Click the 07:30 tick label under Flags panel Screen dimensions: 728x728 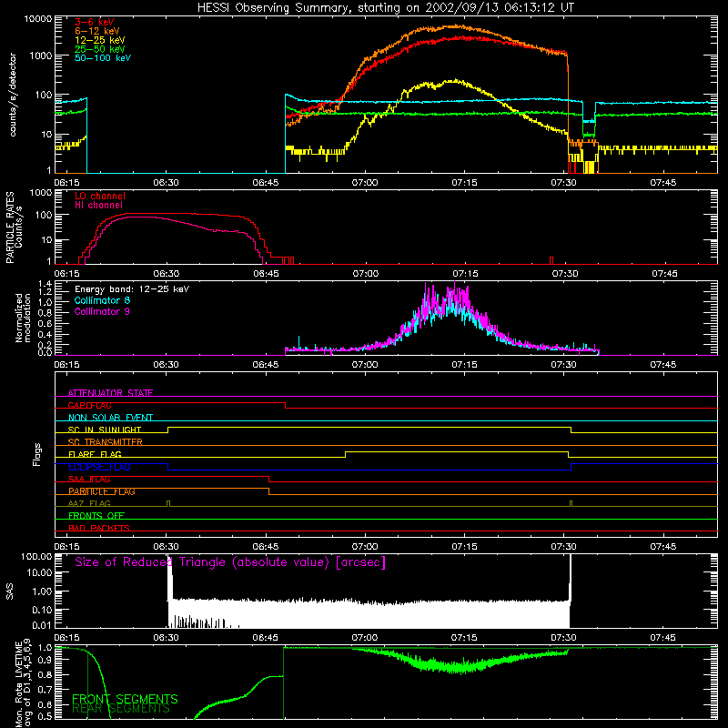coord(563,547)
